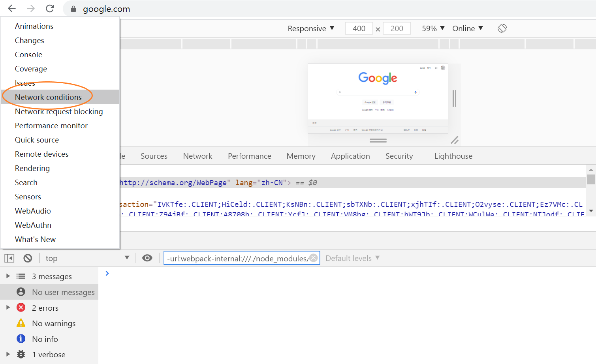This screenshot has width=596, height=364.
Task: Click the eye icon for live expression
Action: click(147, 258)
